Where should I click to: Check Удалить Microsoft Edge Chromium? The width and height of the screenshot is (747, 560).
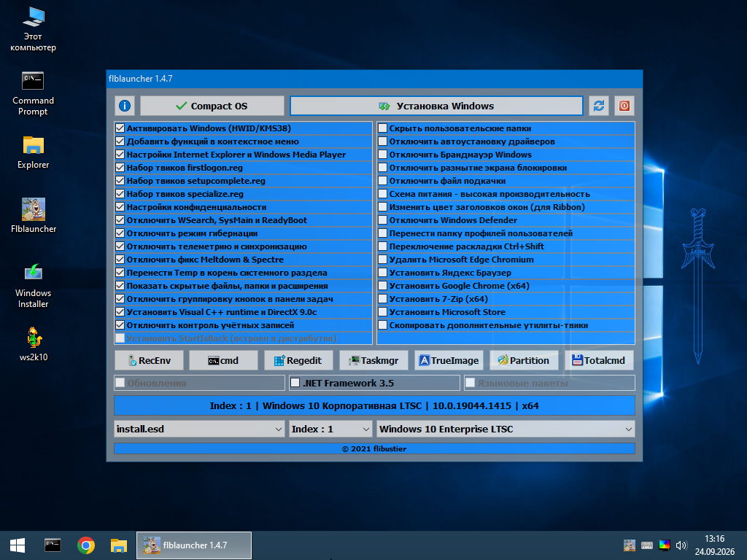(382, 260)
